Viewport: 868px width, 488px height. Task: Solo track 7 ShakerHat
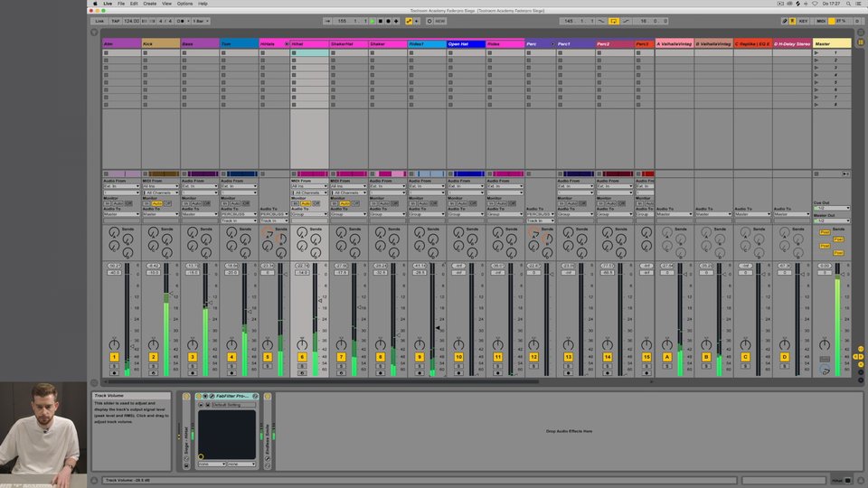click(342, 366)
